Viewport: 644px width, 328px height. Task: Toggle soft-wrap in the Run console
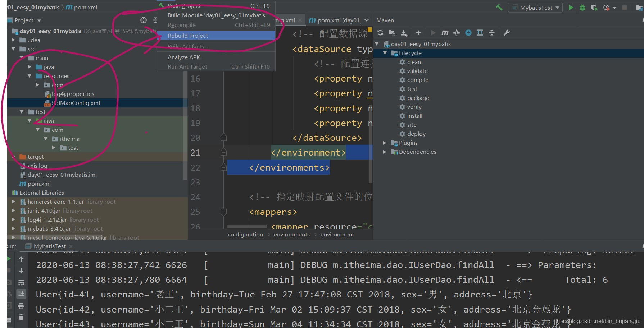click(x=21, y=282)
